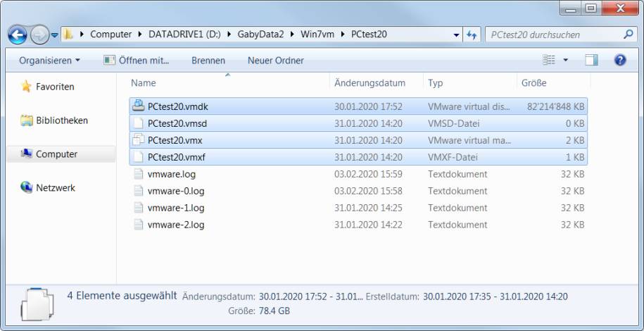Viewport: 644px width, 331px height.
Task: Select file vmware-0.log
Action: (x=358, y=191)
